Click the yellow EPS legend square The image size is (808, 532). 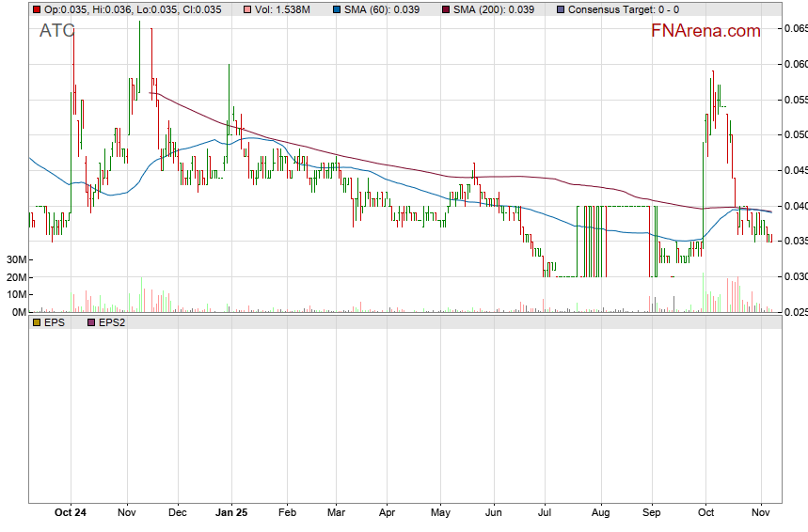coord(37,321)
